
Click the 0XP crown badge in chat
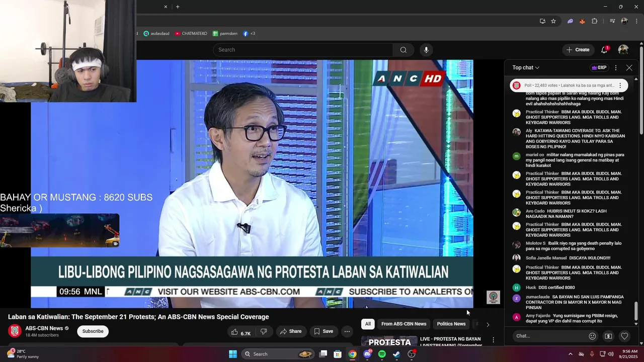click(599, 67)
